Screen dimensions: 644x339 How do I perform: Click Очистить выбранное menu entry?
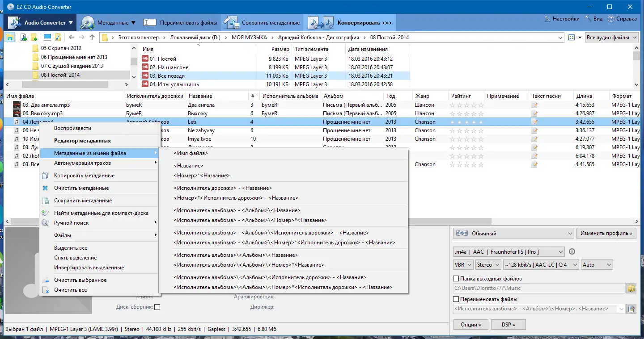point(100,280)
